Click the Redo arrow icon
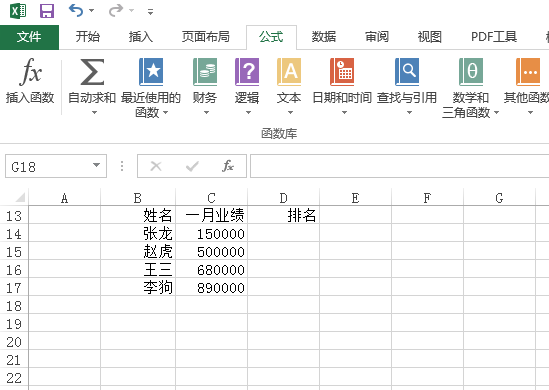This screenshot has width=549, height=390. tap(116, 11)
